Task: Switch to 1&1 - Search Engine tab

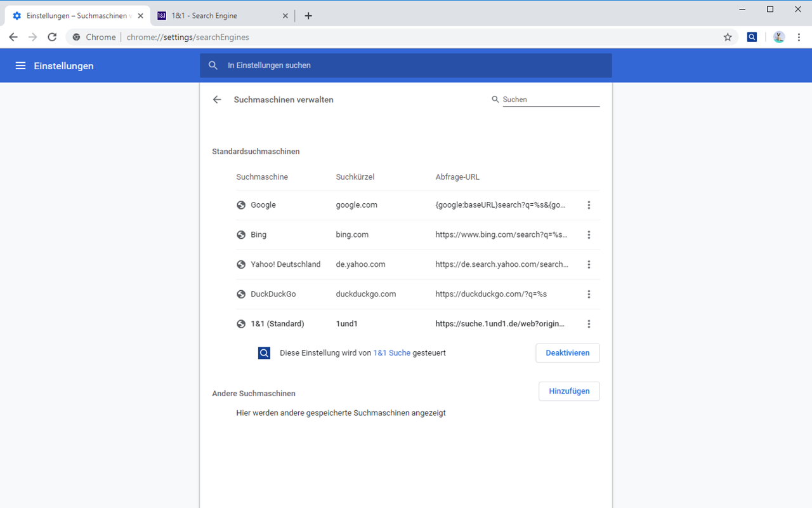Action: [223, 16]
